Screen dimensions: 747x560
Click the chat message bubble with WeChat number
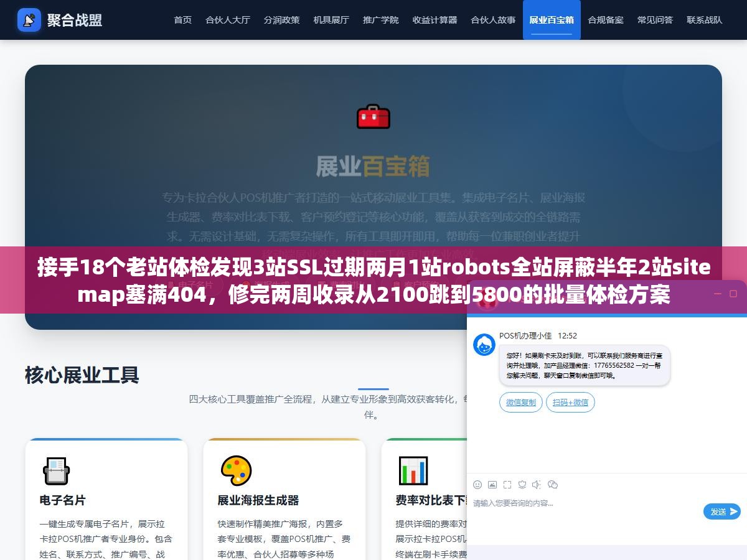point(585,365)
